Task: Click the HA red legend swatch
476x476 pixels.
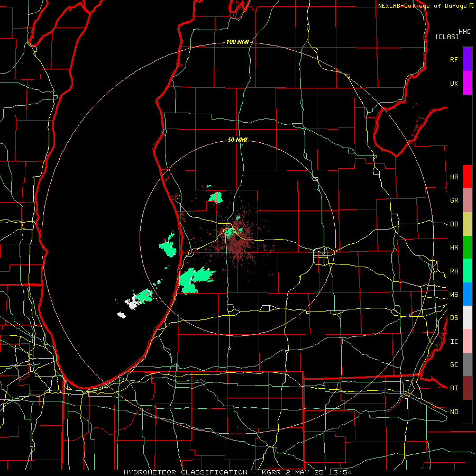Action: tap(467, 177)
